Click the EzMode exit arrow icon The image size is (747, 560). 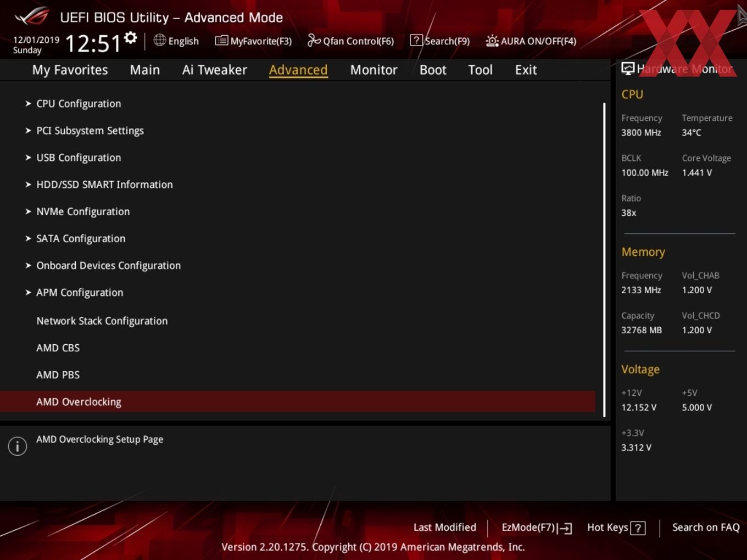point(565,528)
